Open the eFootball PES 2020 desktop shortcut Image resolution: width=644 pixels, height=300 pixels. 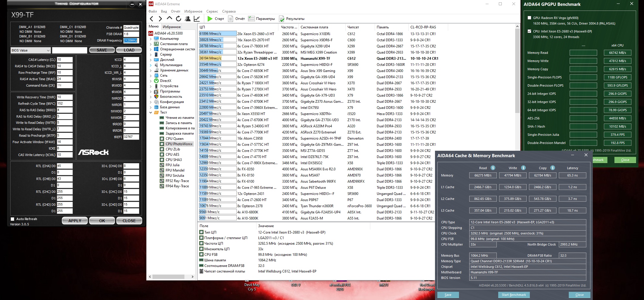tap(340, 287)
